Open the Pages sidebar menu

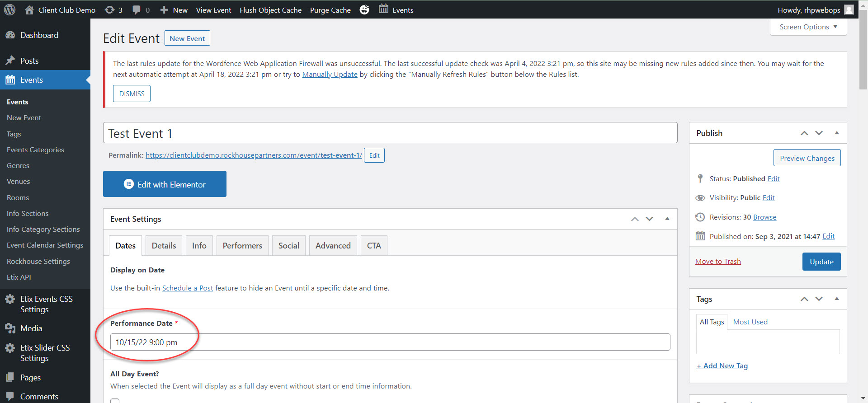[30, 378]
